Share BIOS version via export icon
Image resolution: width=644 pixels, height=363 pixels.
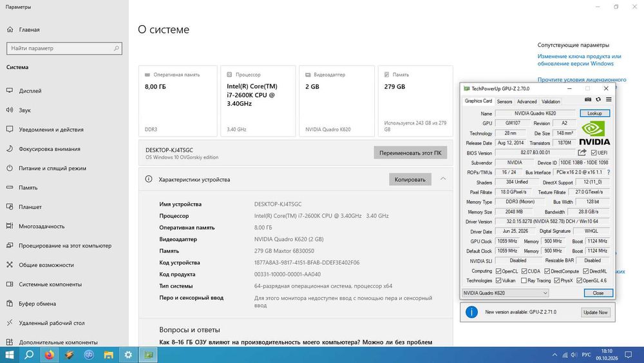(582, 153)
